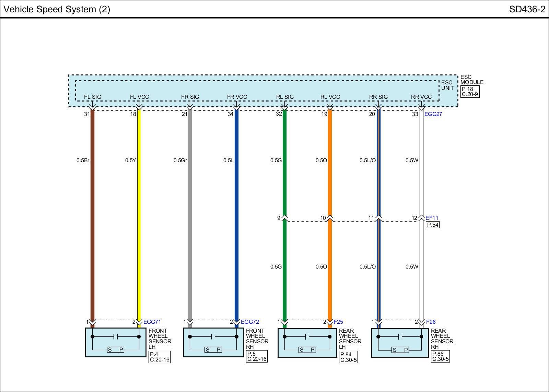Click the P.84 C.30-5 reference box
Viewport: 549px width, 392px height.
[x=348, y=357]
